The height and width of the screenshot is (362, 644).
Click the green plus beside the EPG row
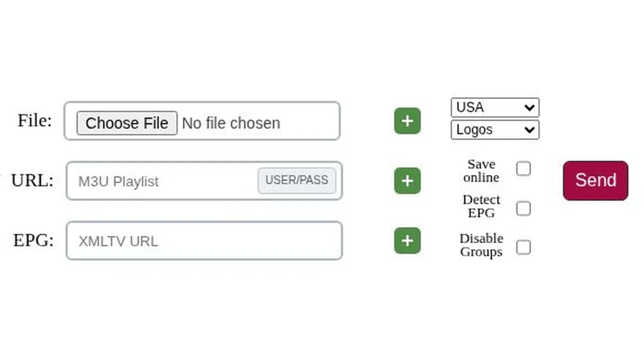(407, 240)
